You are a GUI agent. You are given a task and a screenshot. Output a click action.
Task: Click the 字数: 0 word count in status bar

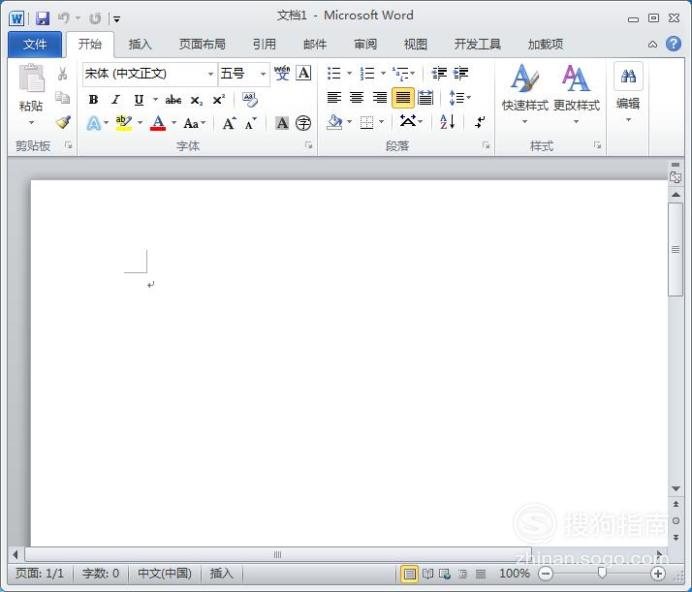(101, 573)
